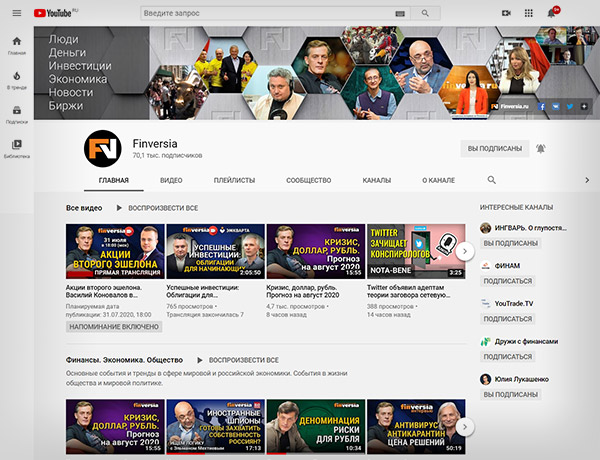
Task: Open the hamburger guide menu
Action: pos(16,13)
